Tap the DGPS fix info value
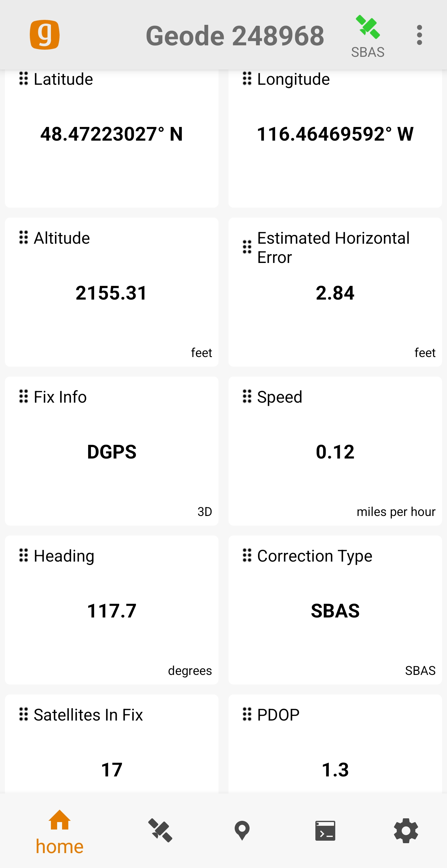This screenshot has width=447, height=868. pos(111,451)
